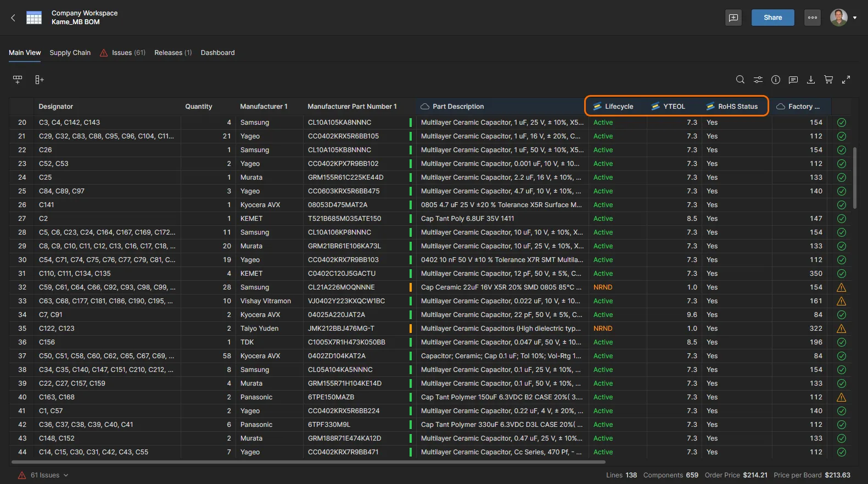Click the search magnifier icon

click(740, 80)
